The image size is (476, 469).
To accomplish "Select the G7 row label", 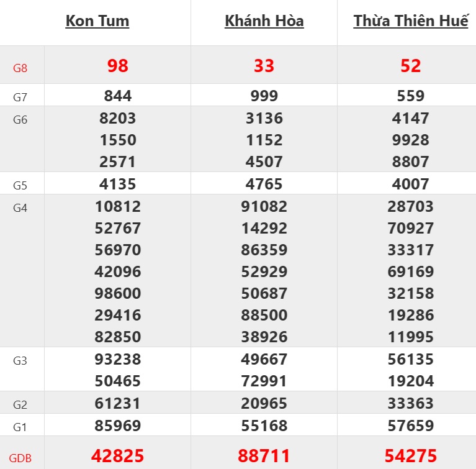I will point(20,97).
